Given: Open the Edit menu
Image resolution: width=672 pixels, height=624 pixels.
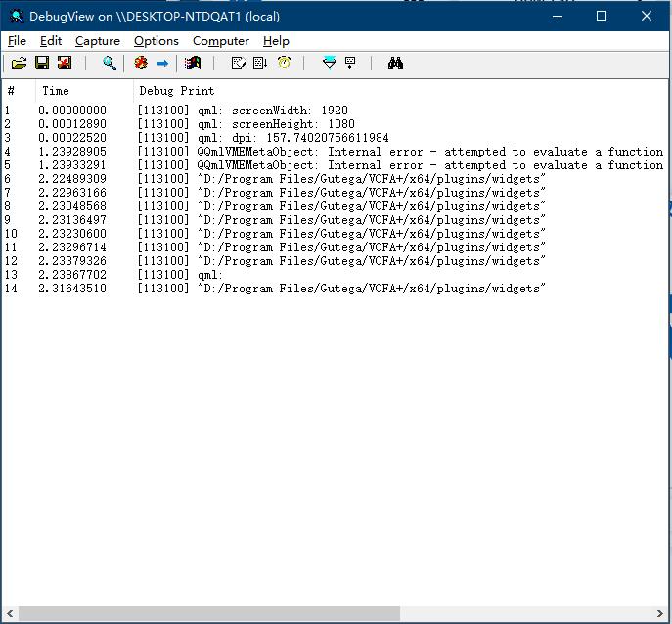Looking at the screenshot, I should [x=51, y=41].
